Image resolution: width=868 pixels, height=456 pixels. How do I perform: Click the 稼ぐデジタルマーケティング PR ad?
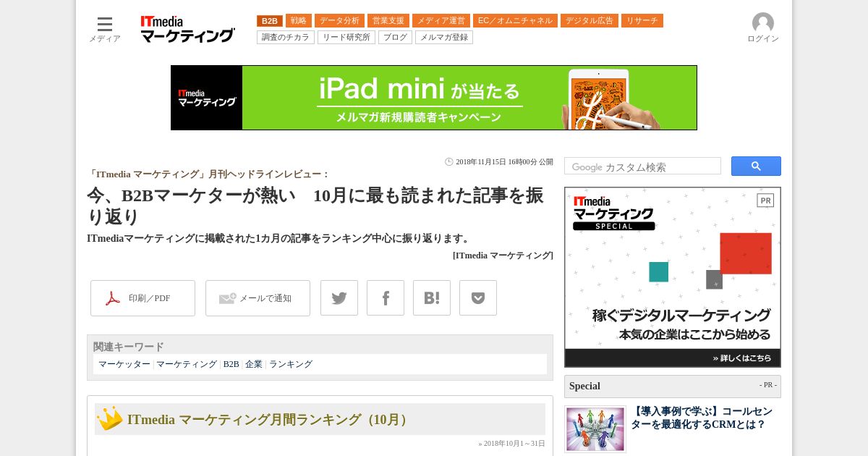673,277
